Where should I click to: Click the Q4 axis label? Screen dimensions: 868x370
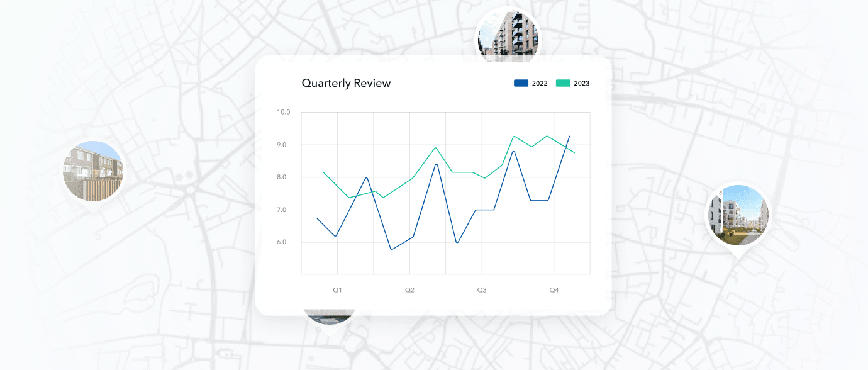[554, 290]
